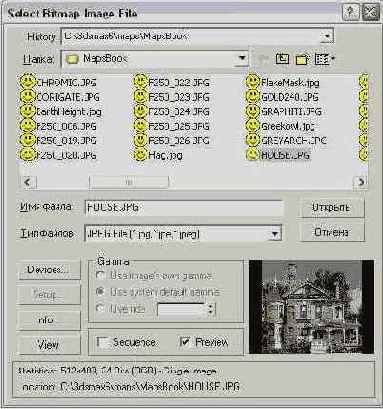Click the smiley icon of F250_023.JPG

[141, 96]
